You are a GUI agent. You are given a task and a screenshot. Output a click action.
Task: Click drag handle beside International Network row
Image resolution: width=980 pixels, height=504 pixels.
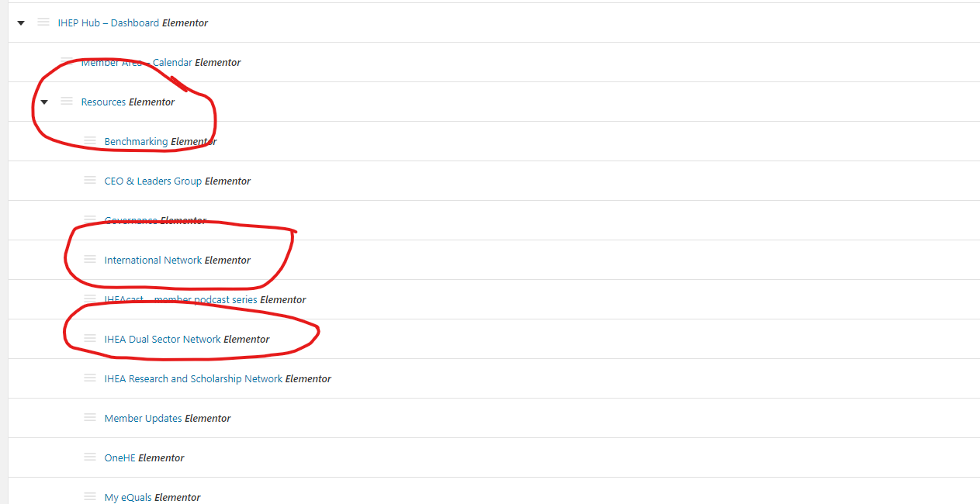click(90, 260)
